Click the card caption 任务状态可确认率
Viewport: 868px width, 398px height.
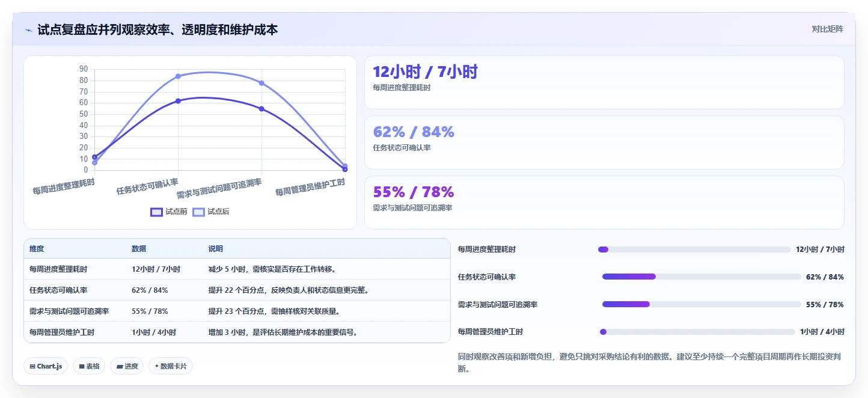point(402,148)
